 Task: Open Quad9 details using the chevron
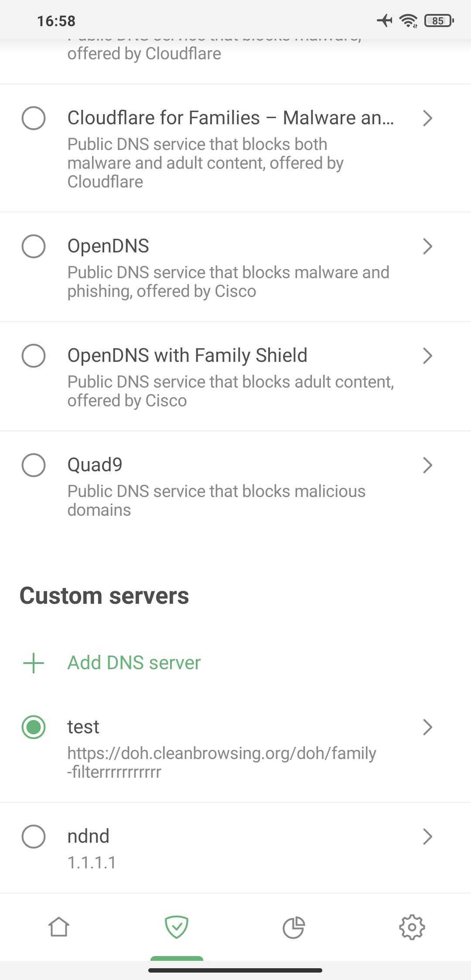coord(427,466)
